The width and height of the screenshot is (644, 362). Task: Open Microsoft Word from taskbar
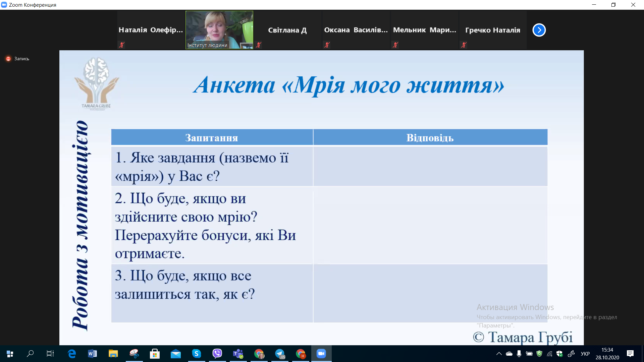click(x=92, y=354)
